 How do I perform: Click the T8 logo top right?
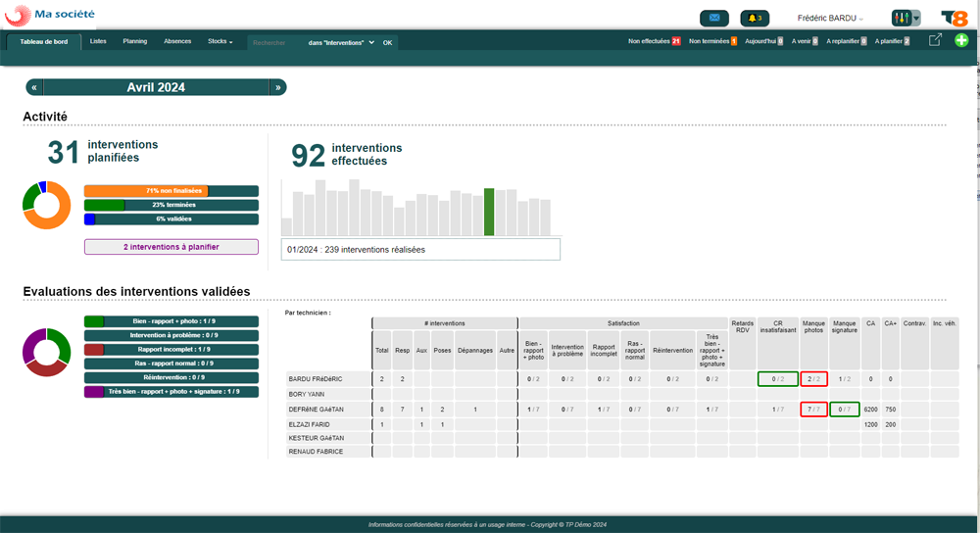point(955,18)
